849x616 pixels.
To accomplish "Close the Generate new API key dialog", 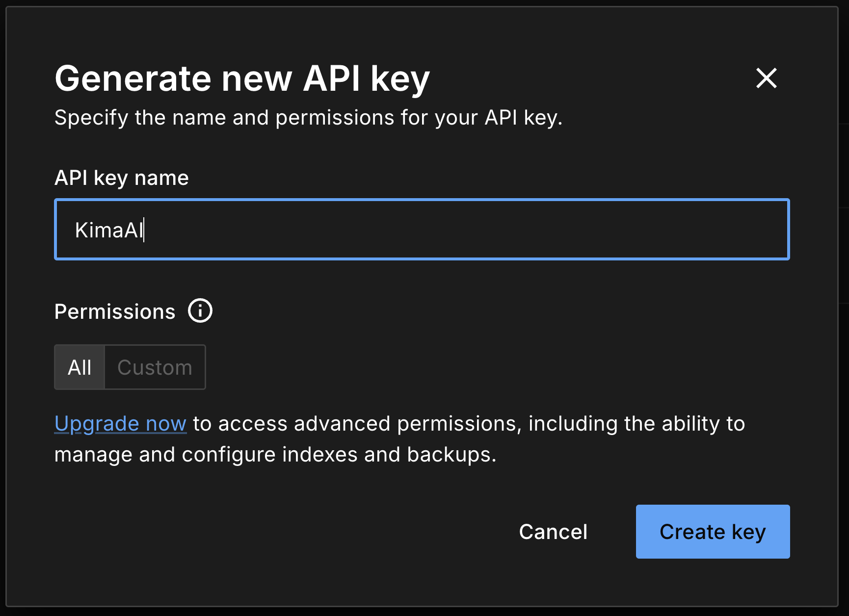I will pos(766,78).
